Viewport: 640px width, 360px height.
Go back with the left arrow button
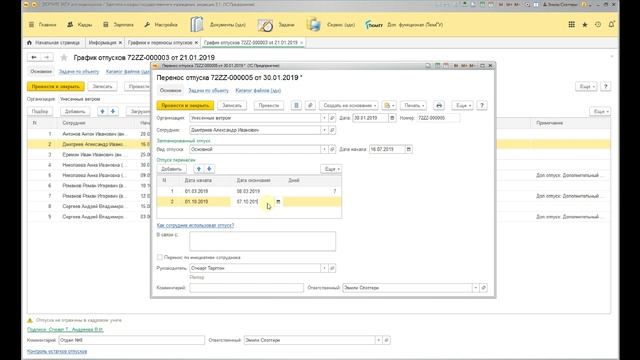[34, 58]
